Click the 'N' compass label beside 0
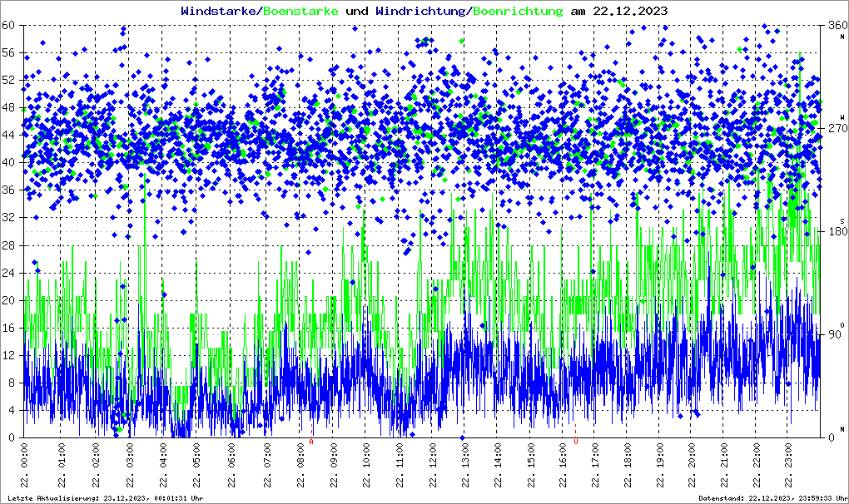This screenshot has width=849, height=504. coord(842,428)
